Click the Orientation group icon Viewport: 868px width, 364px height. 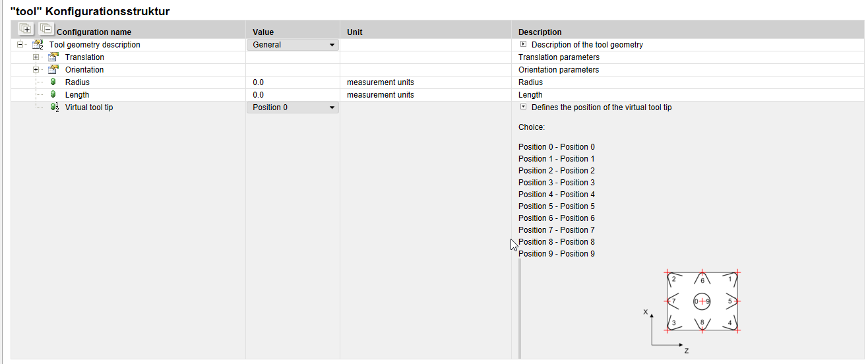click(53, 70)
